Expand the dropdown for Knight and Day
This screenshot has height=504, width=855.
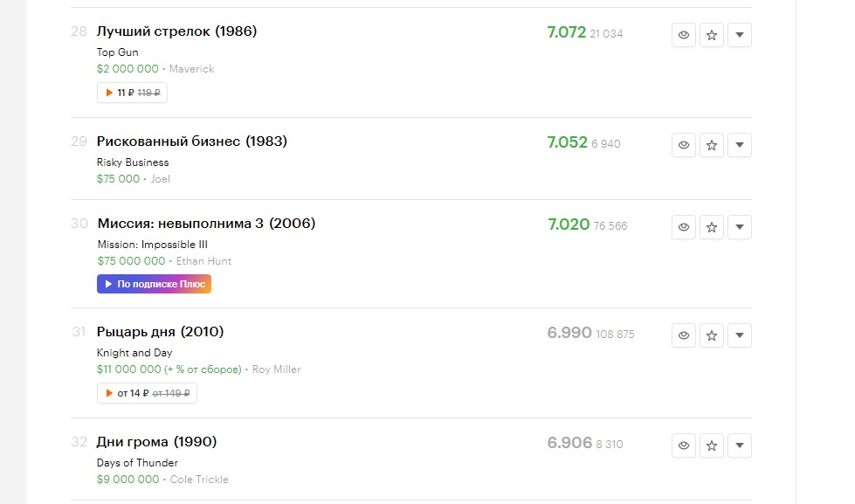pyautogui.click(x=740, y=335)
